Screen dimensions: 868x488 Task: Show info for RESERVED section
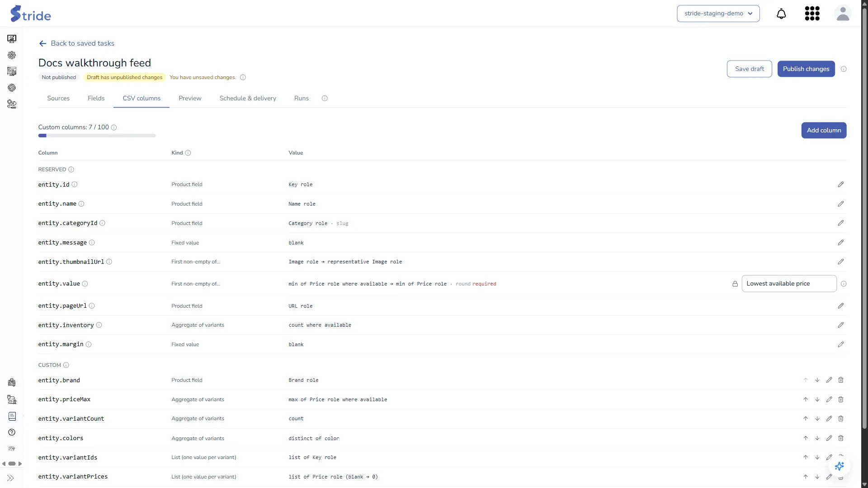coord(71,169)
